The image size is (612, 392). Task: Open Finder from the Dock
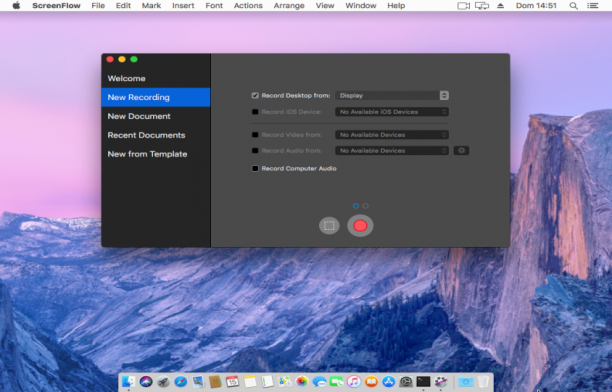click(128, 381)
